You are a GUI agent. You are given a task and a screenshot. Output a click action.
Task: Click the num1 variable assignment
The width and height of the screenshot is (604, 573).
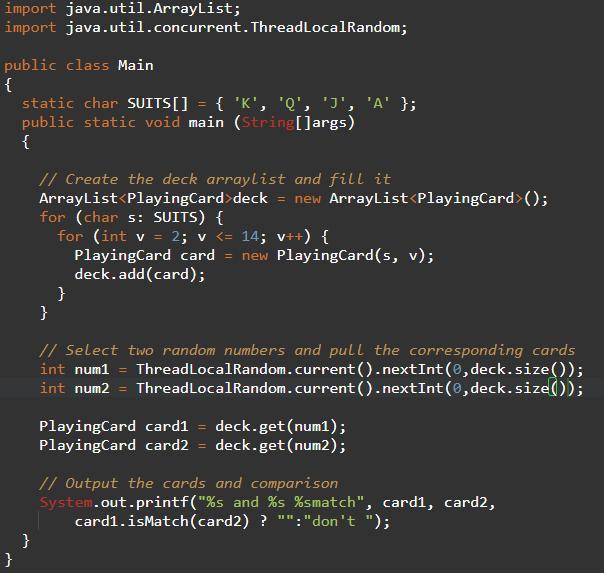point(312,369)
